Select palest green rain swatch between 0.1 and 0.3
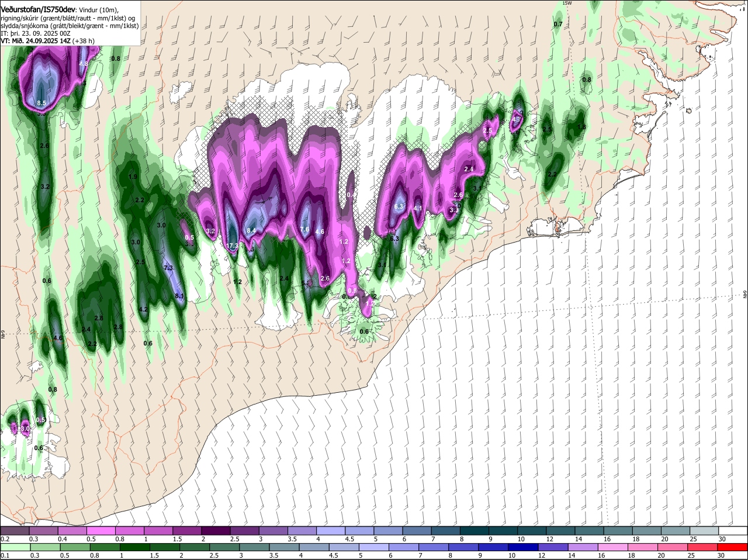748x560 pixels. pos(15,547)
